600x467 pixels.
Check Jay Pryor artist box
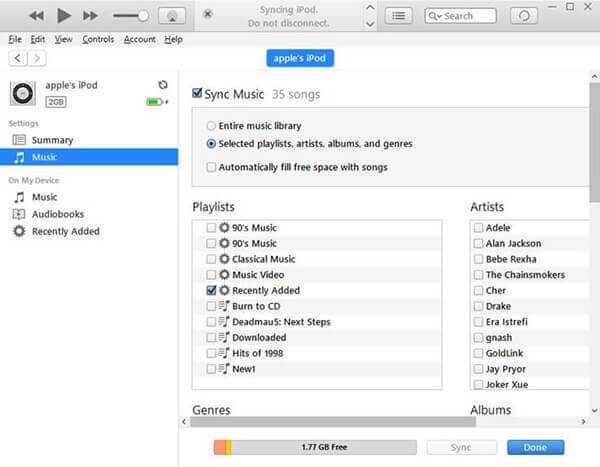tap(478, 369)
